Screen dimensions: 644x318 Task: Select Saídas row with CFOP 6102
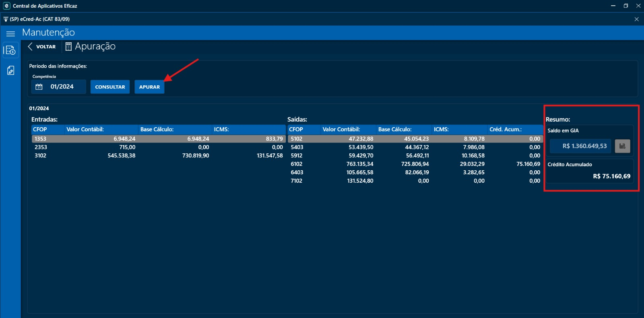coord(415,164)
